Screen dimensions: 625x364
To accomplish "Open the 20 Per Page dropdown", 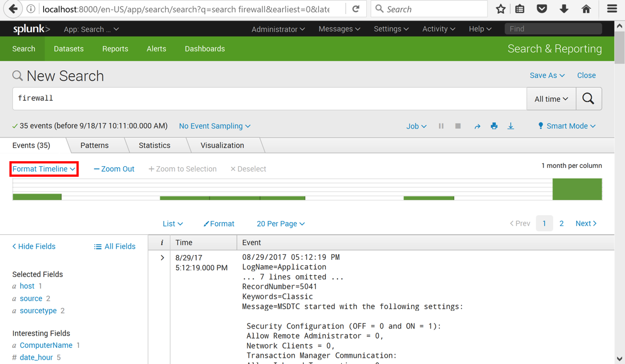I will (280, 224).
